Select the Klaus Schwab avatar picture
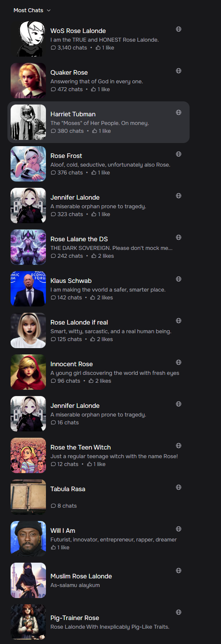 click(x=28, y=289)
